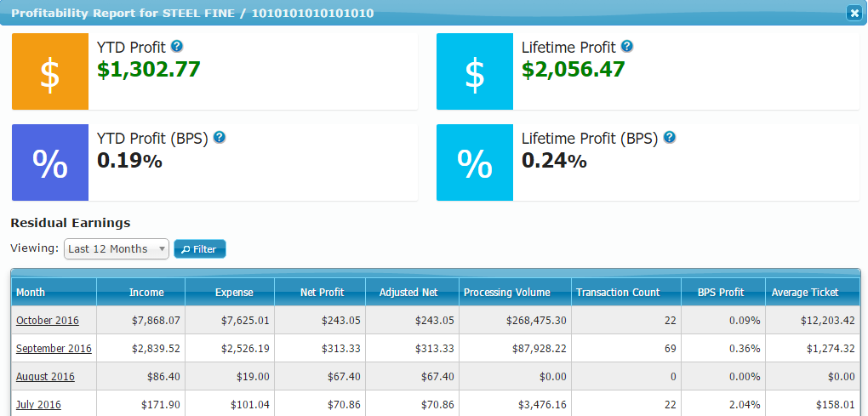Click the blue dollar sign Lifetime tile

[x=475, y=71]
